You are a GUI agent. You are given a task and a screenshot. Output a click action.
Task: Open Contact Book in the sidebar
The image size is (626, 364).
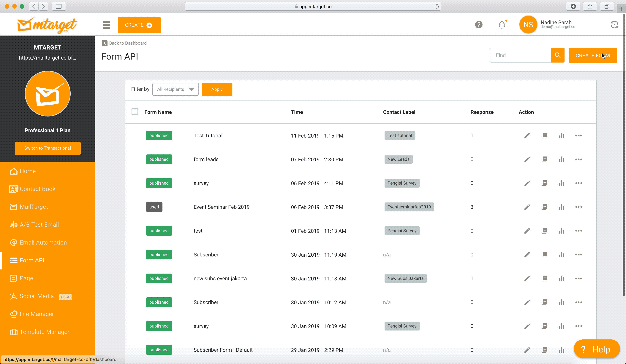point(37,189)
